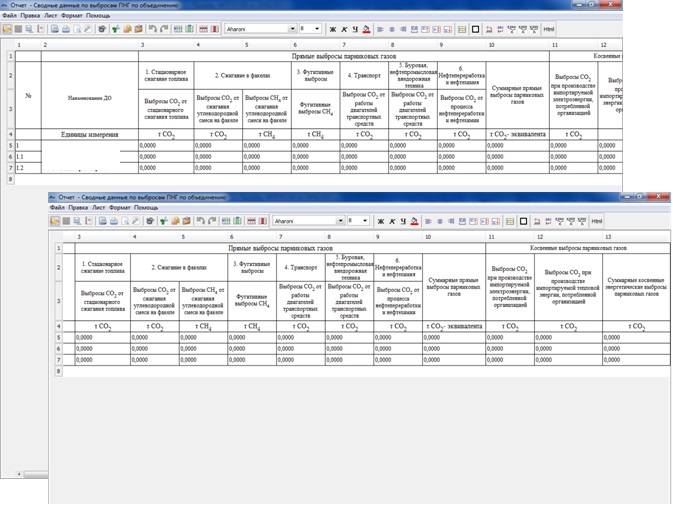Image resolution: width=673 pixels, height=505 pixels.
Task: Toggle italic (К) in the front window
Action: pyautogui.click(x=390, y=220)
